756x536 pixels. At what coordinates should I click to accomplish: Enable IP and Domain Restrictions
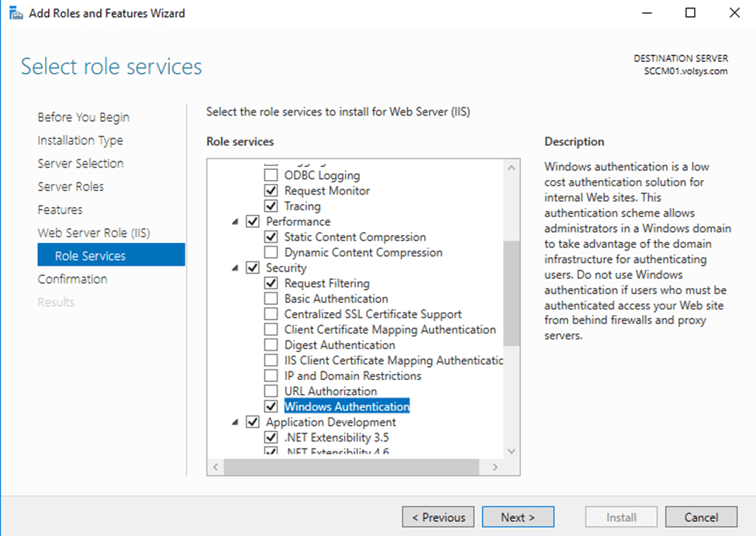[x=271, y=375]
